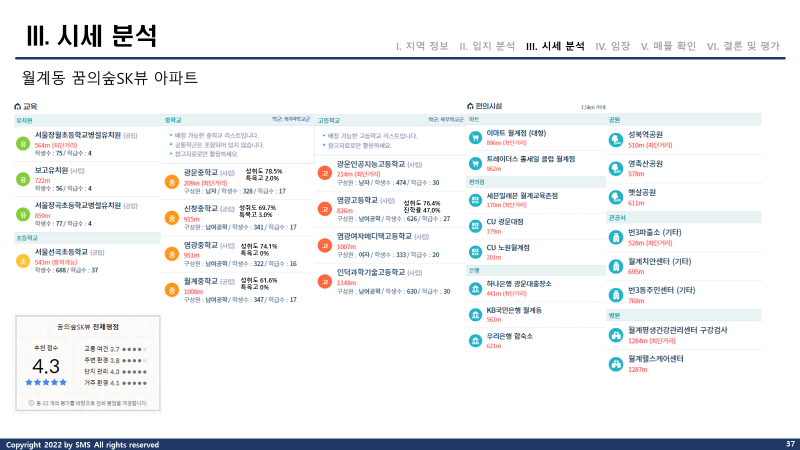Click the 트레이더스 홀세일 클럽 cart icon

[475, 163]
